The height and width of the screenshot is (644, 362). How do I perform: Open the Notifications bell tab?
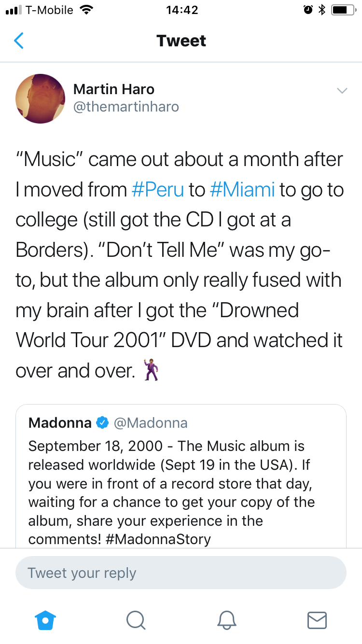point(227,620)
